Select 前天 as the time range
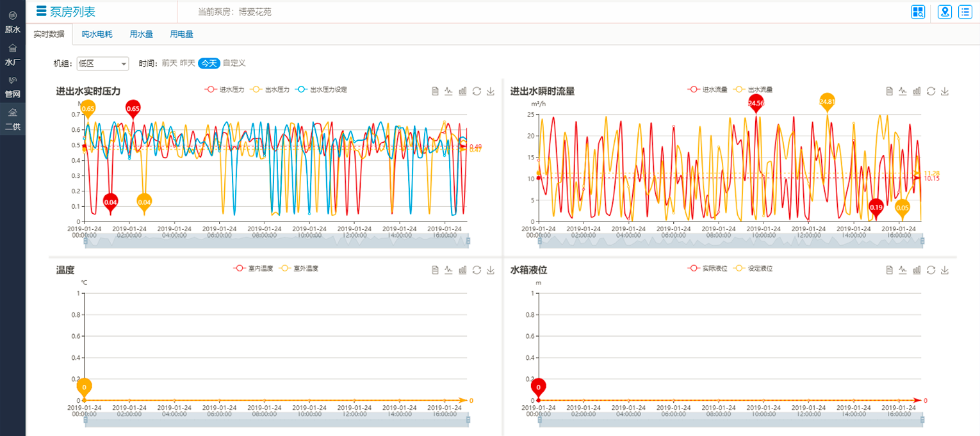Viewport: 980px width, 436px height. [169, 63]
